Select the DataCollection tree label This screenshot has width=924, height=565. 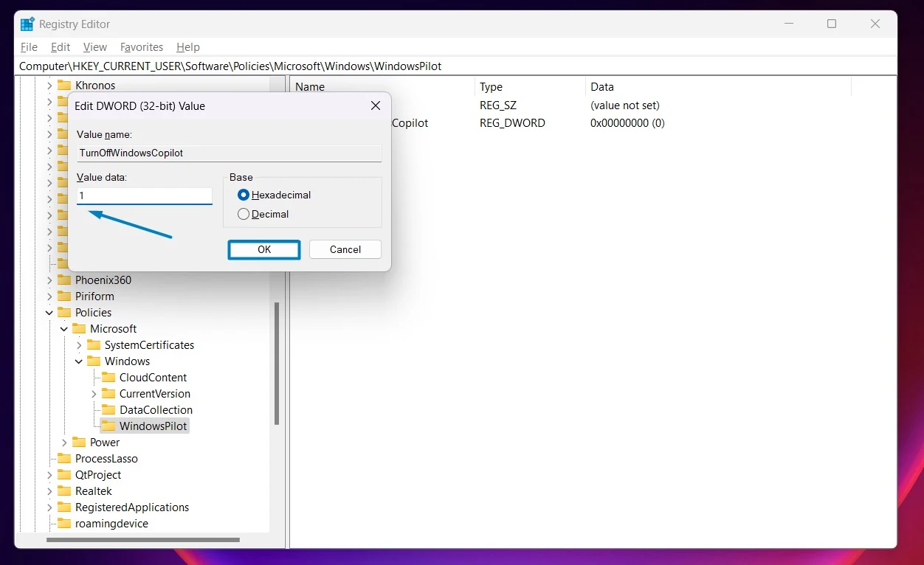tap(156, 410)
